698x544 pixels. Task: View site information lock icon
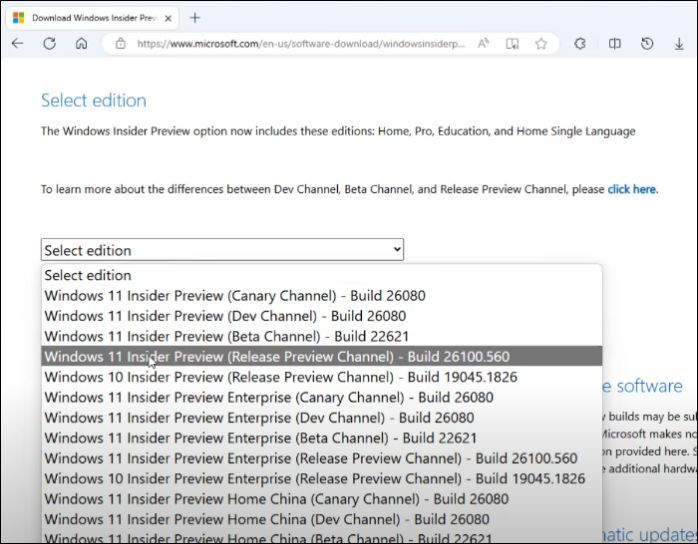point(120,44)
